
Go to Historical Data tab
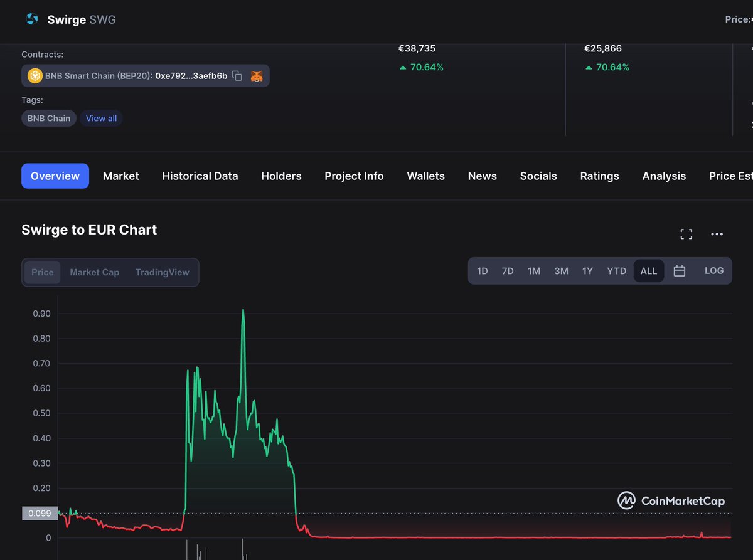click(x=200, y=176)
